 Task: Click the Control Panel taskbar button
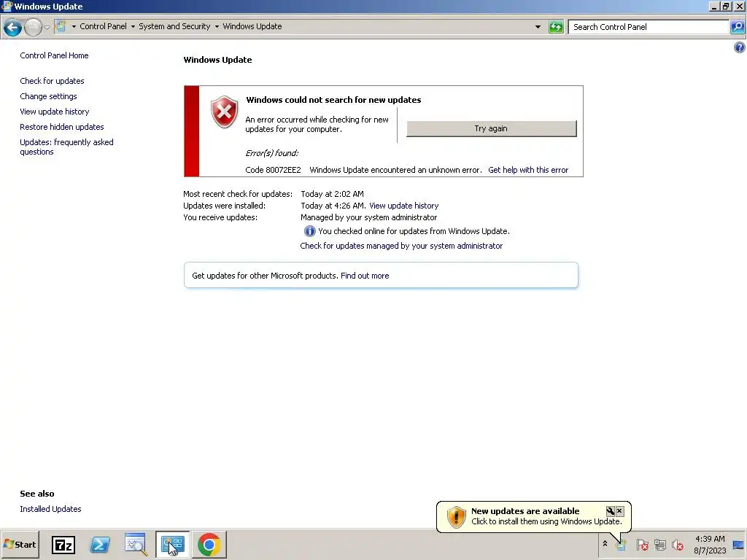tap(172, 545)
